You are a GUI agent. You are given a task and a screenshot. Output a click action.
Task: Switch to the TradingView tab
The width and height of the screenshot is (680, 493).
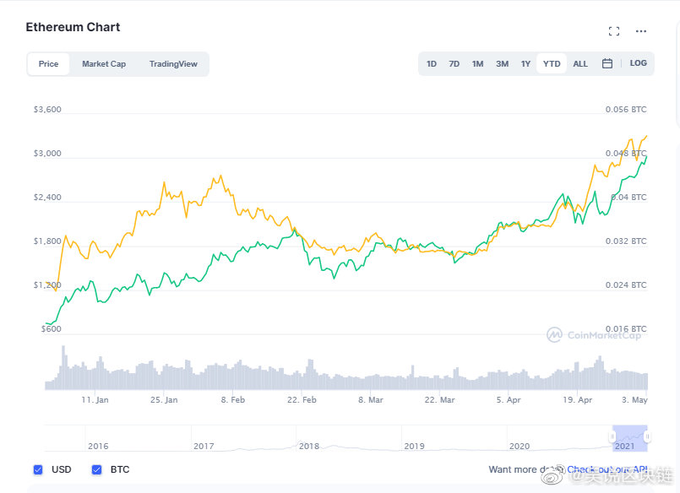(173, 64)
